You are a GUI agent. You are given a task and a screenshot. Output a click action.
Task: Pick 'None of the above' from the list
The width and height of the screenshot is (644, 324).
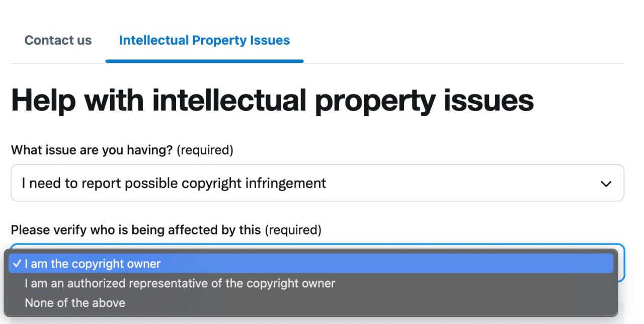75,302
